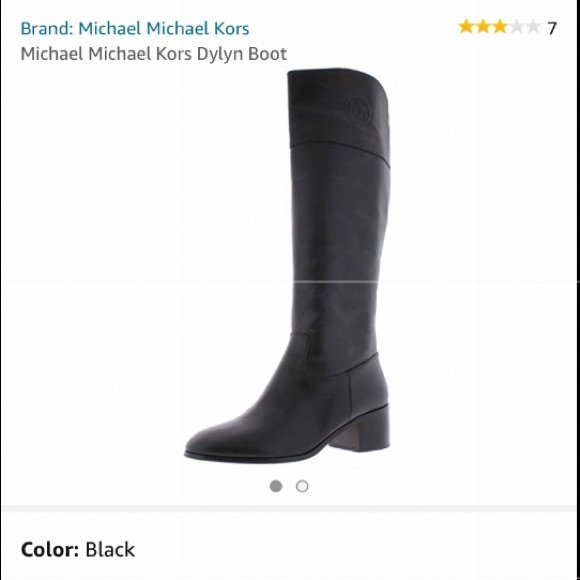Open the black boot product image

287,265
